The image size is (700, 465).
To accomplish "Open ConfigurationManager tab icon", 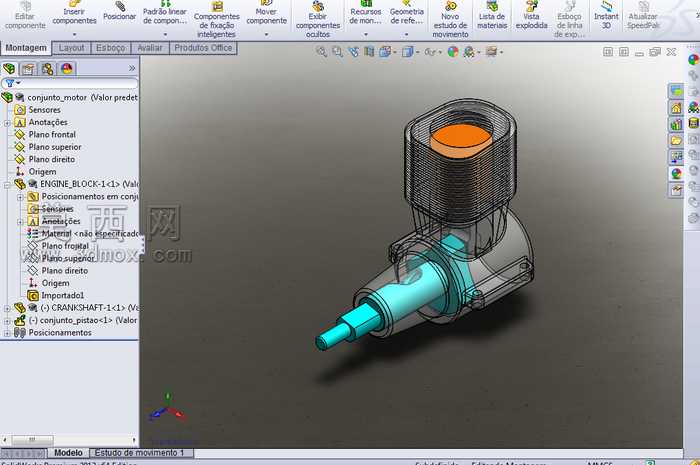I will point(47,69).
